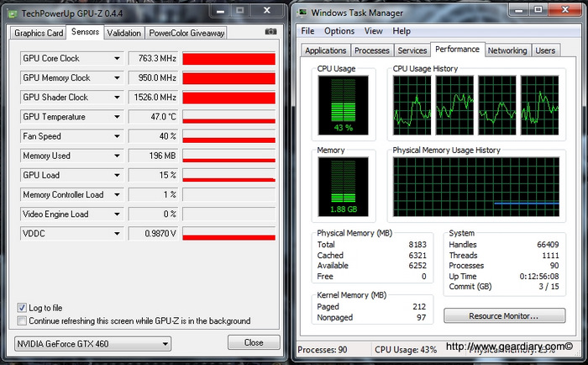Open the Fan Speed sensor dropdown
Viewport: 588px width, 365px height.
click(117, 136)
